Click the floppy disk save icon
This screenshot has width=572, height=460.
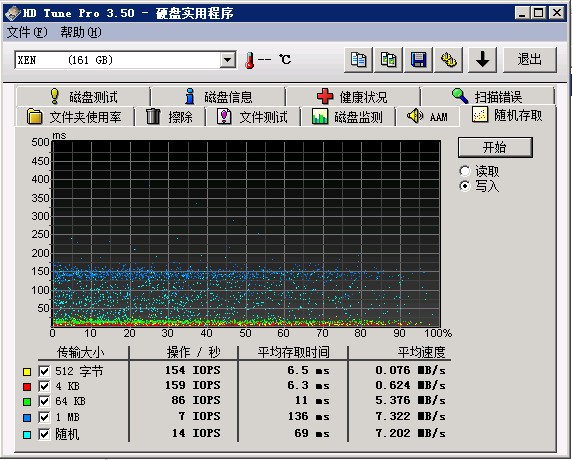click(x=418, y=59)
